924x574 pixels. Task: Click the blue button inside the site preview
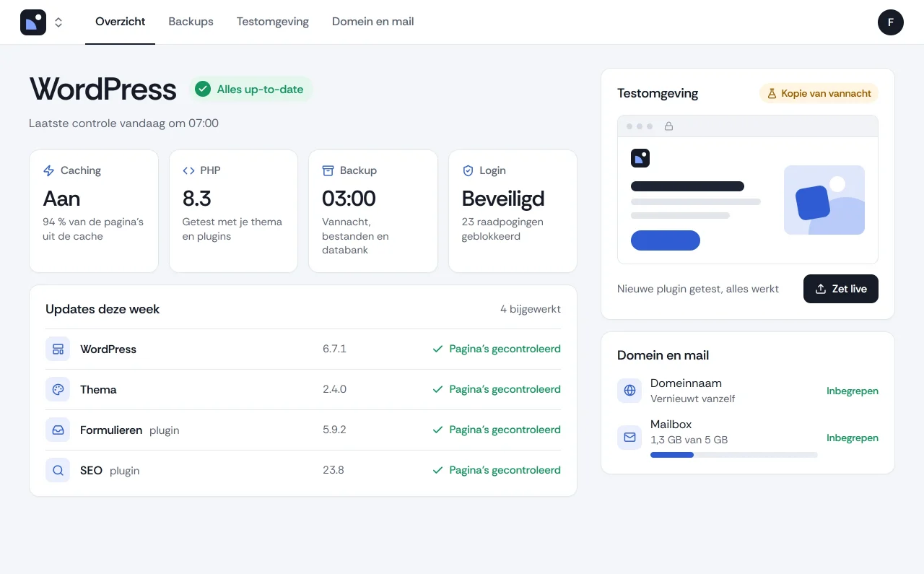click(666, 240)
